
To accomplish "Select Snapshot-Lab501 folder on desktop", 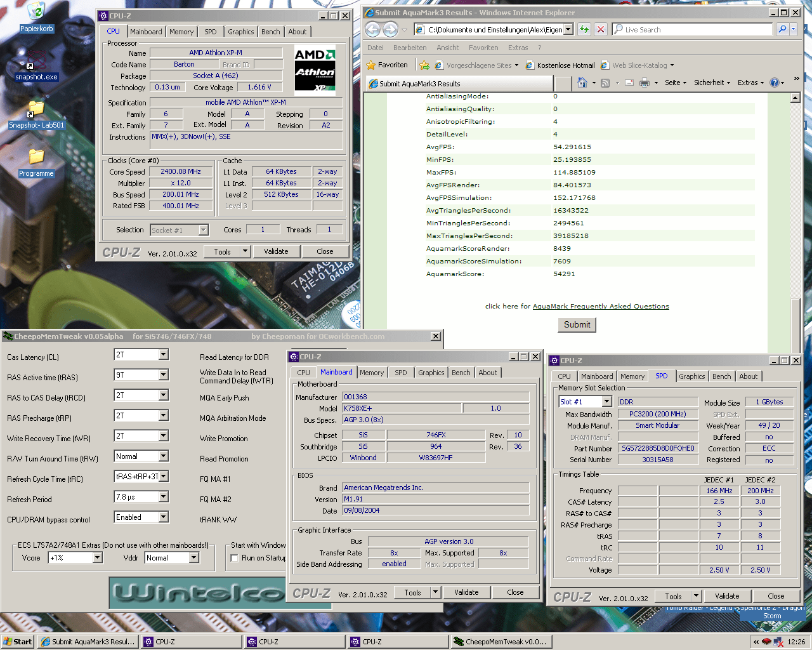I will point(36,114).
